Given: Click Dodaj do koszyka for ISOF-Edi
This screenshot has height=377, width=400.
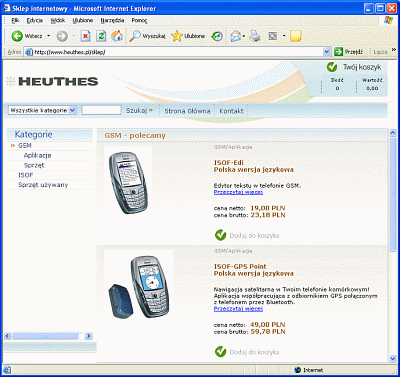Looking at the screenshot, I should pos(254,236).
